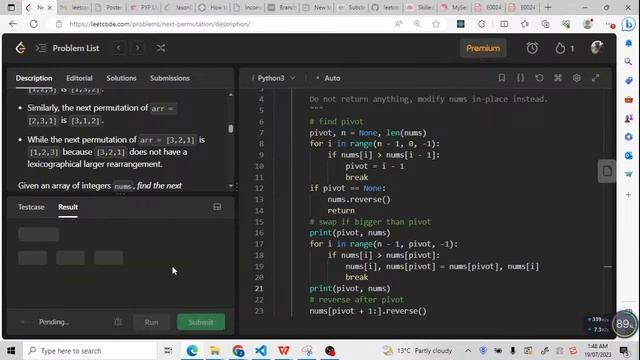The image size is (640, 360).
Task: Click line 16 print(pivot, nums)
Action: [350, 233]
